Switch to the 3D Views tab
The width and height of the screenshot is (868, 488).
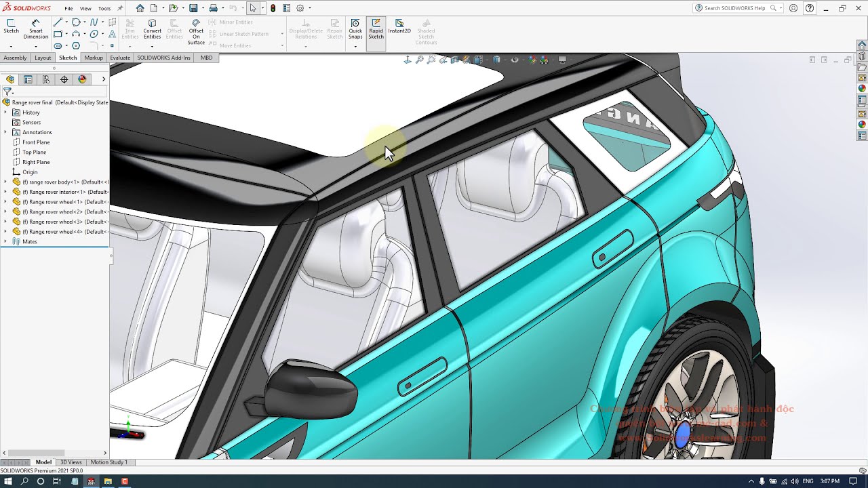71,462
